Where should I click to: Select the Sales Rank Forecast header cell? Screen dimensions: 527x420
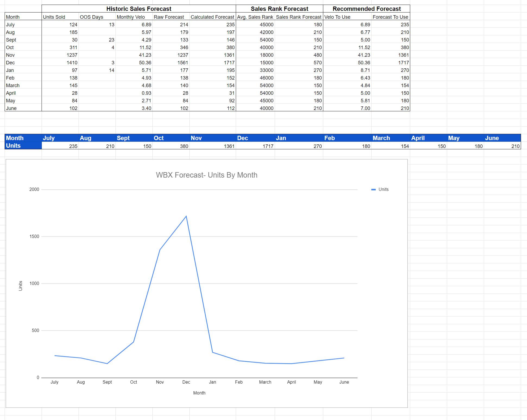[x=279, y=9]
